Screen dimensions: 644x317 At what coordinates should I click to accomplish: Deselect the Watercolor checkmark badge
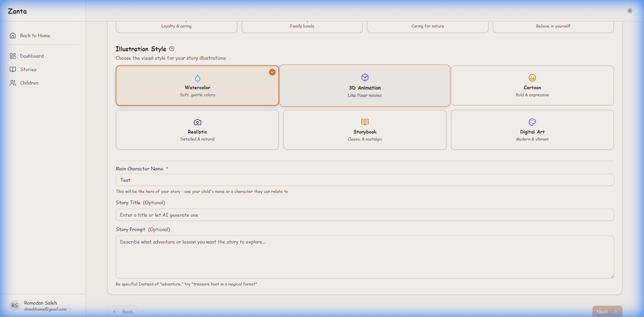[272, 72]
